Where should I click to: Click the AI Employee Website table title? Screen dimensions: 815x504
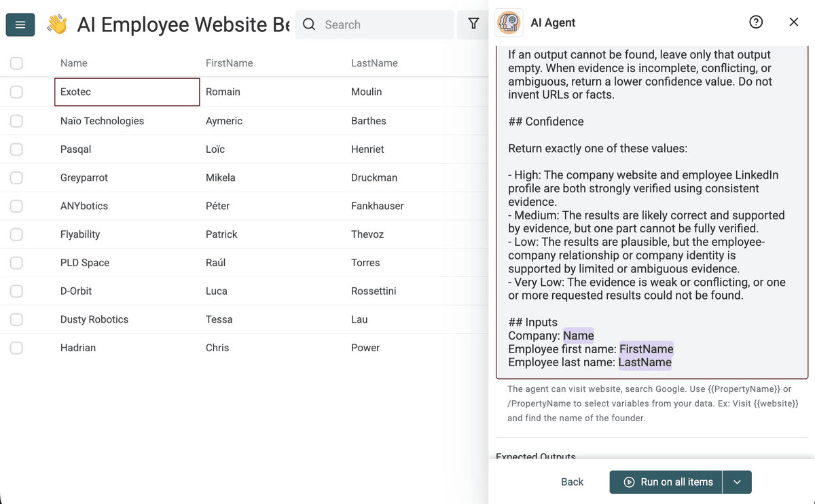(x=183, y=25)
